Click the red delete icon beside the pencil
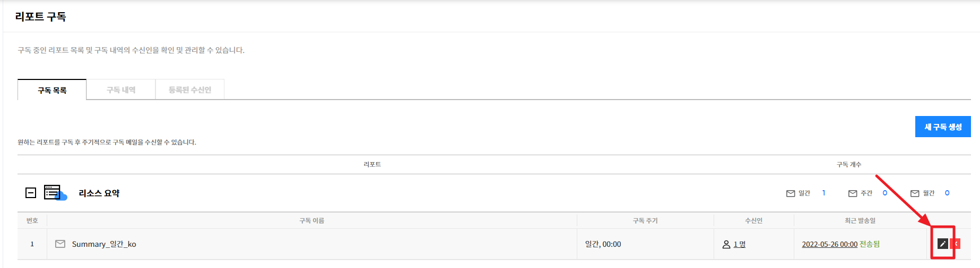 coord(956,244)
